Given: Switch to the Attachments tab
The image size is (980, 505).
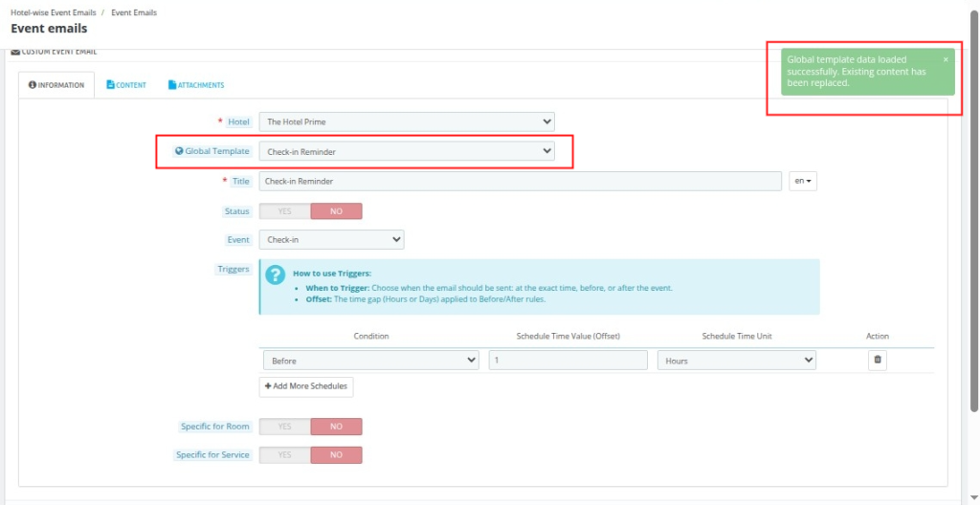Looking at the screenshot, I should tap(196, 85).
